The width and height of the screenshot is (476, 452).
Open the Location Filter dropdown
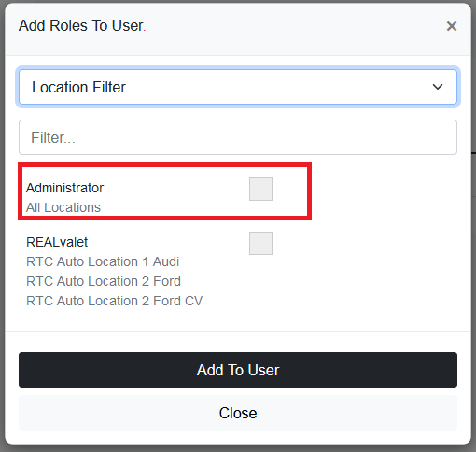[238, 87]
